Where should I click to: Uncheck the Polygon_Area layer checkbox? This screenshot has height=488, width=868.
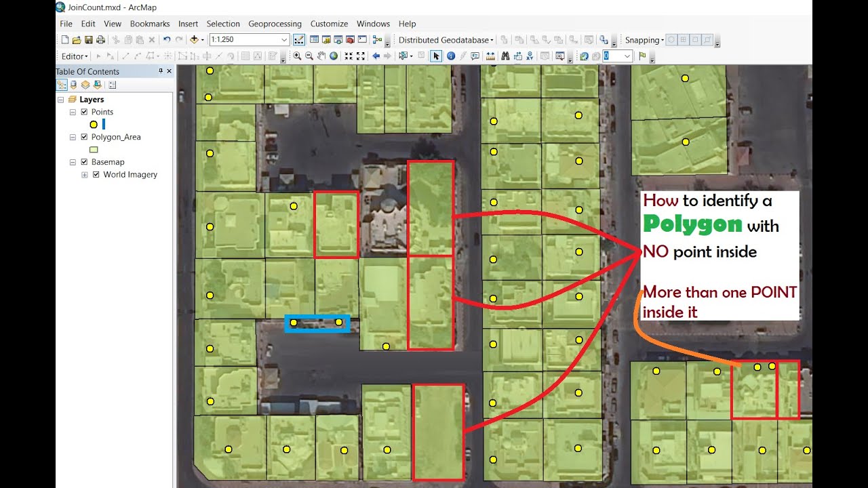pyautogui.click(x=85, y=137)
